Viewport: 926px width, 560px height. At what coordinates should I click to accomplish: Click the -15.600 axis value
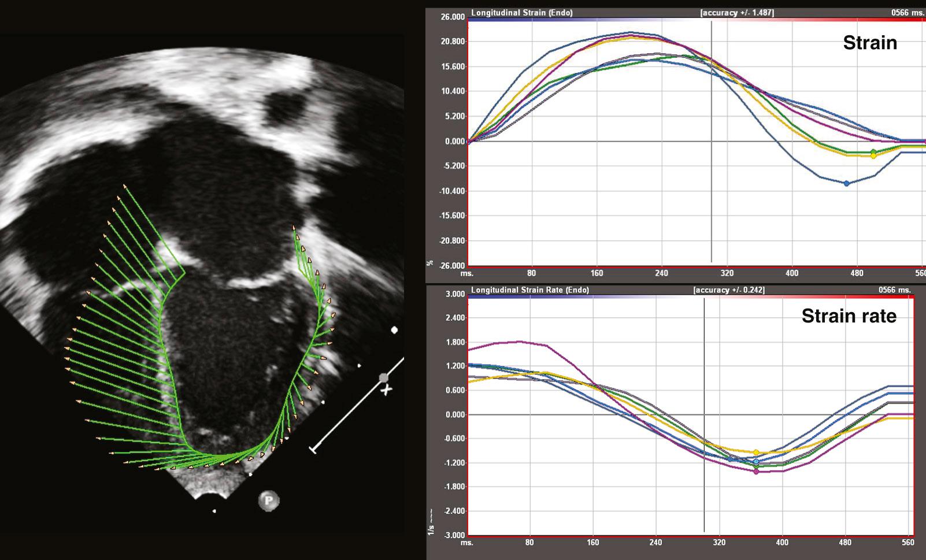(x=452, y=216)
